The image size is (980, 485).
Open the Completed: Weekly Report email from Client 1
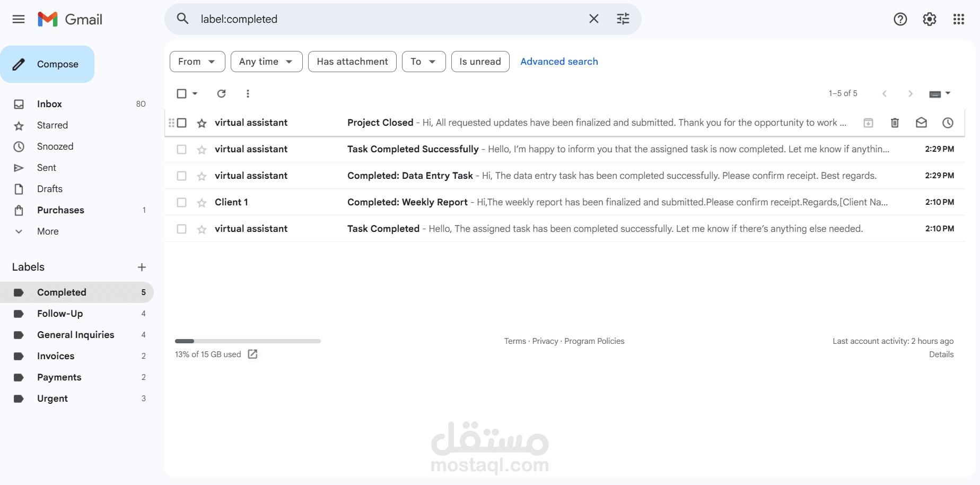564,202
